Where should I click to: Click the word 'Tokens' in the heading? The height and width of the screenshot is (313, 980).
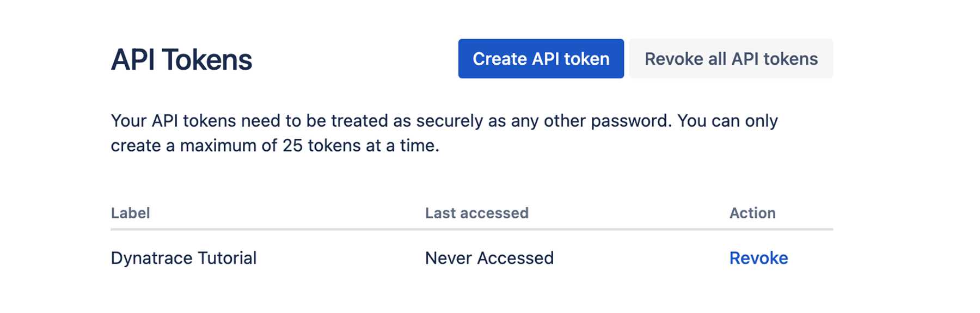click(x=207, y=60)
